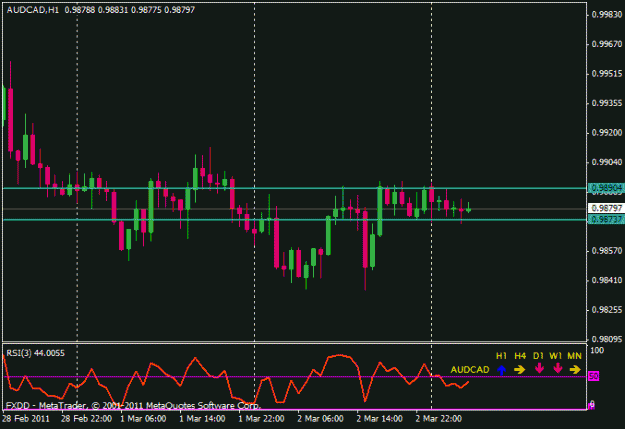The height and width of the screenshot is (429, 625).
Task: Click the pink D1 down arrow
Action: coord(539,368)
